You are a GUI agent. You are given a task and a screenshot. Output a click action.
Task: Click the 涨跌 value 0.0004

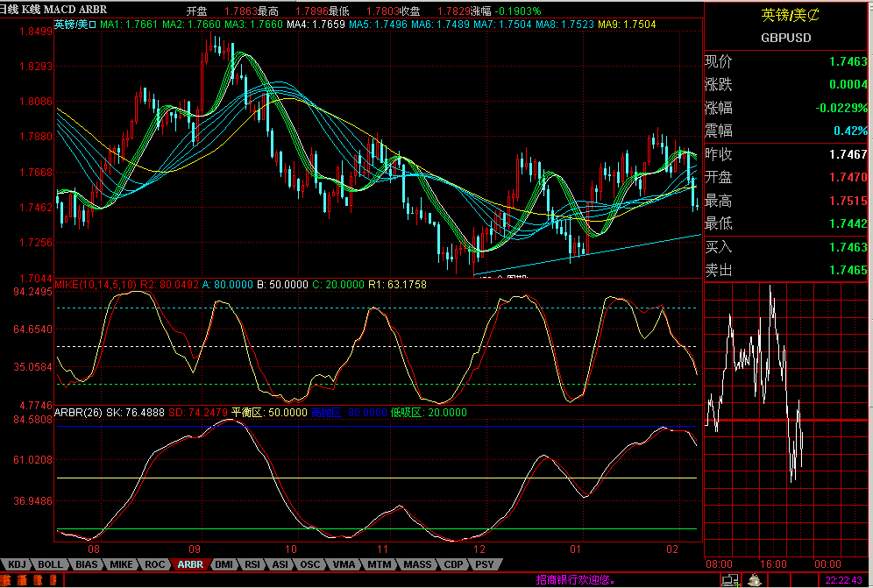[x=848, y=85]
